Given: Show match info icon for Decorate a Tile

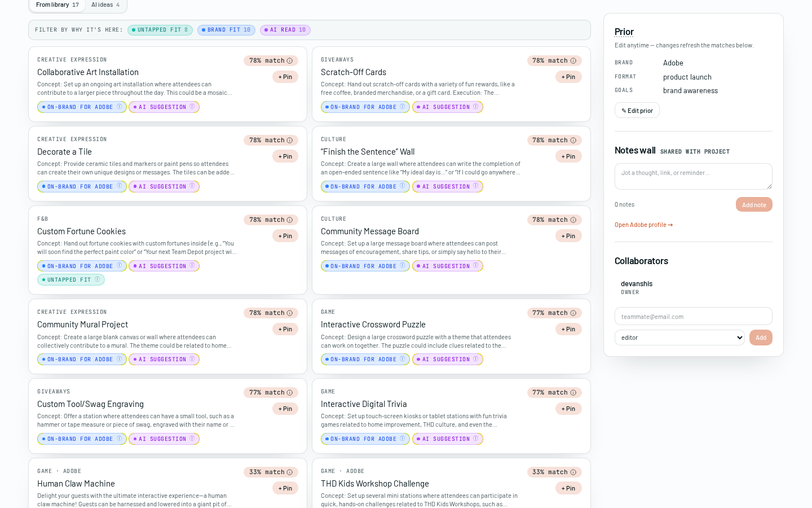Looking at the screenshot, I should pyautogui.click(x=290, y=141).
